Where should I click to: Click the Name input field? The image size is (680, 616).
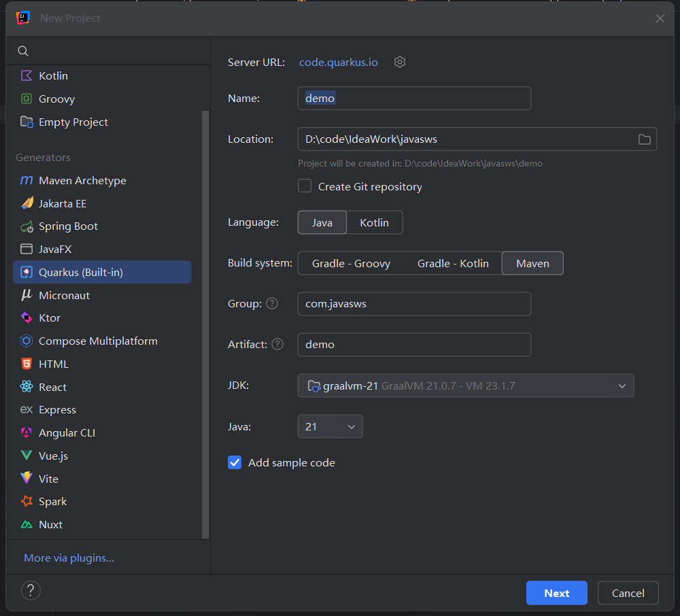pos(414,98)
